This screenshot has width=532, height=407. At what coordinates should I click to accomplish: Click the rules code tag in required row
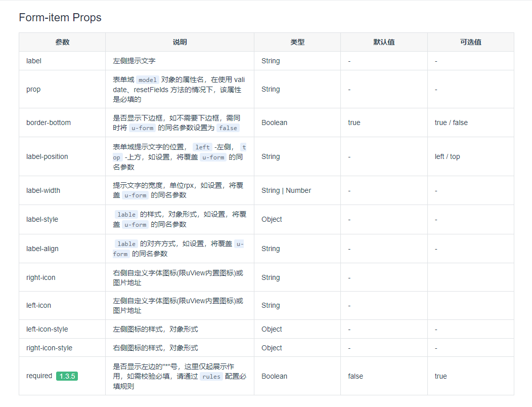[x=211, y=376]
